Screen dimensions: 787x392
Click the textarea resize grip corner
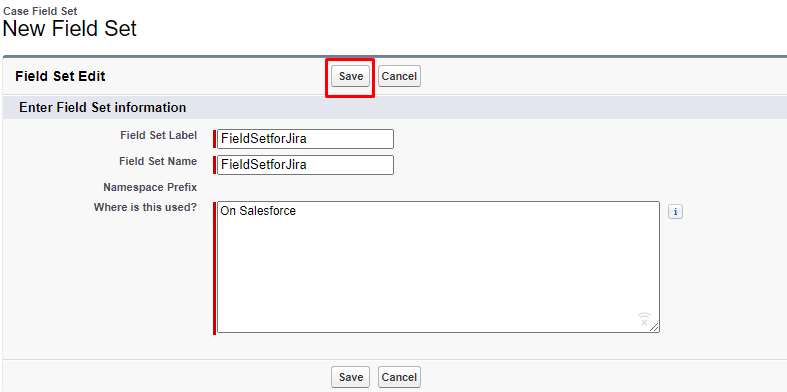[x=654, y=327]
